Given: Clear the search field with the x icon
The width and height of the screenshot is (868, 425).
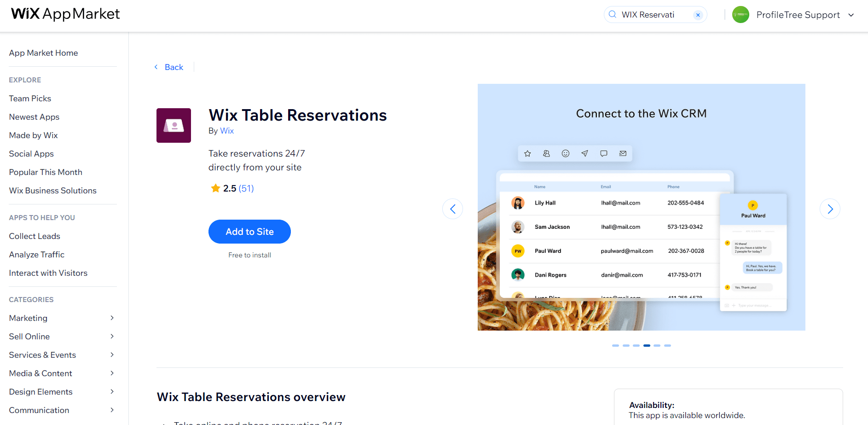Looking at the screenshot, I should (x=698, y=15).
